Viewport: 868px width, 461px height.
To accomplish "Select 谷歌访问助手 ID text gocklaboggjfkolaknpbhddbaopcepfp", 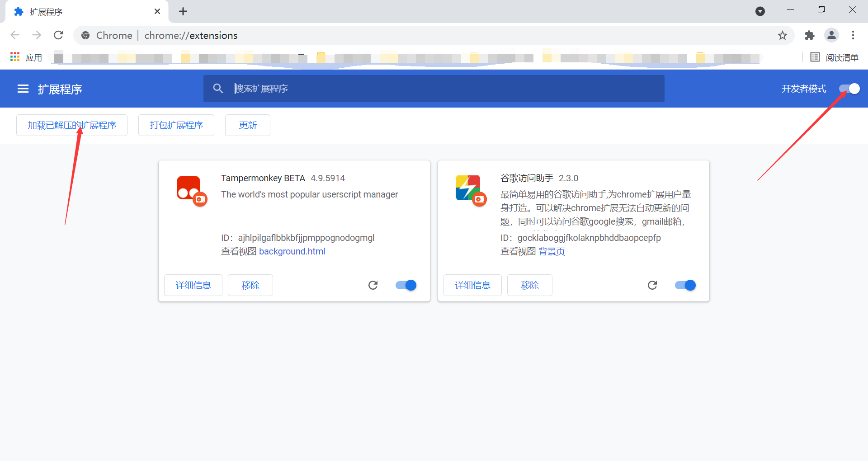I will pyautogui.click(x=589, y=238).
